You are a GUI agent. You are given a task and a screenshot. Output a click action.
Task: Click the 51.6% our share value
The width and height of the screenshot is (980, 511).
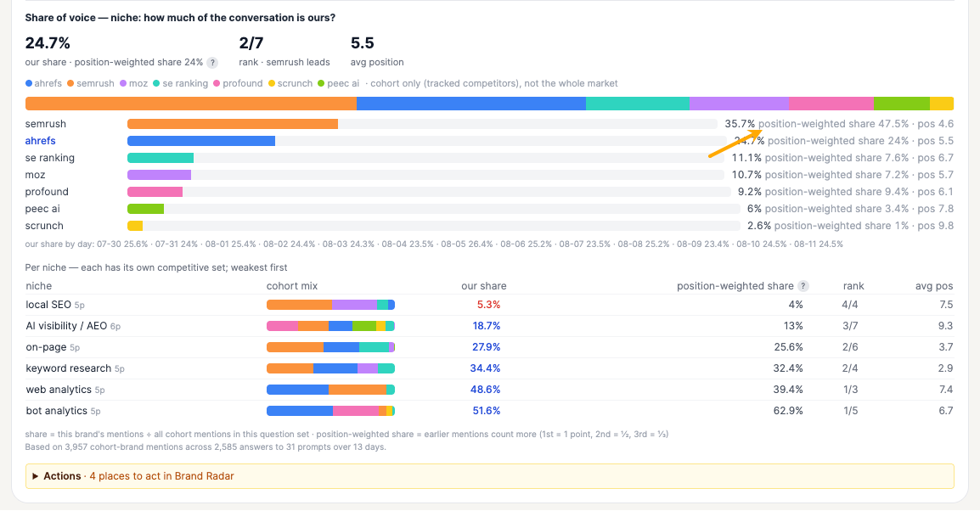(487, 411)
